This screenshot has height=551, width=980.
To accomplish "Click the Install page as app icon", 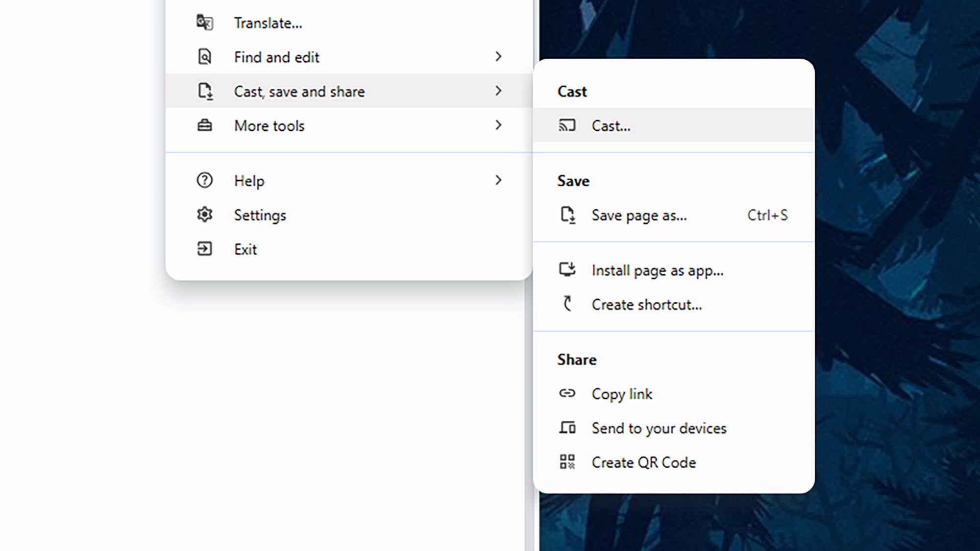I will [x=567, y=270].
